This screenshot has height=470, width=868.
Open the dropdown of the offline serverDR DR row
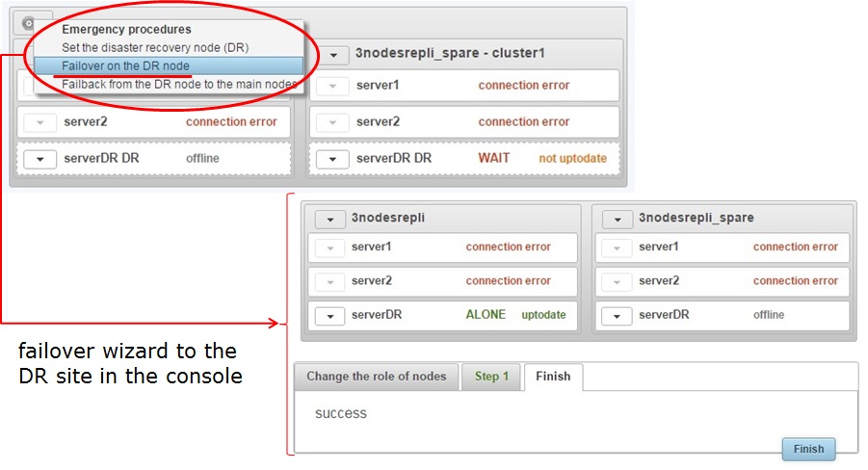pyautogui.click(x=39, y=159)
